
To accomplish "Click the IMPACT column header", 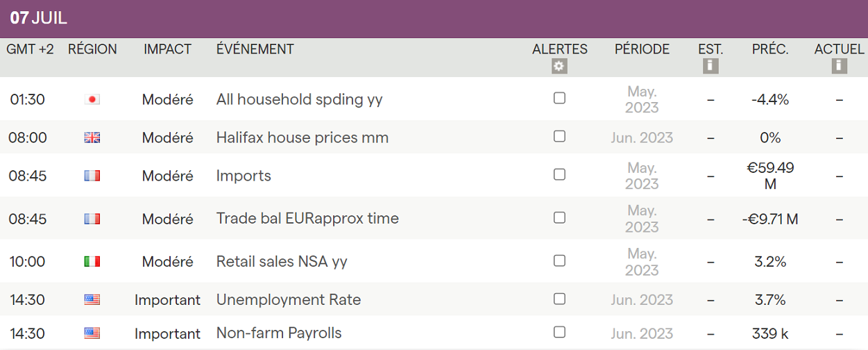I will (x=167, y=49).
